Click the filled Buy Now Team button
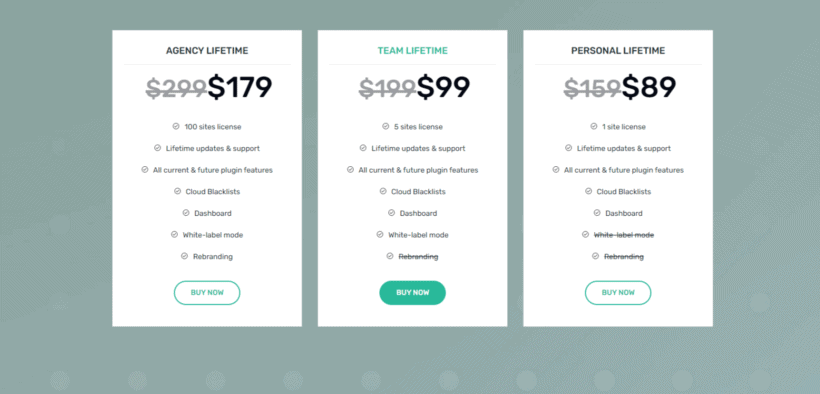Viewport: 820px width, 394px height. coord(413,293)
